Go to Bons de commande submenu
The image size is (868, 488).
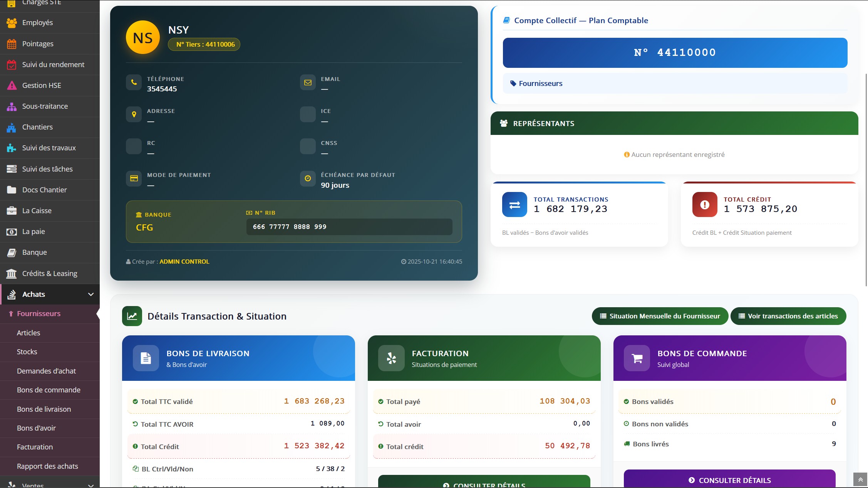50,390
